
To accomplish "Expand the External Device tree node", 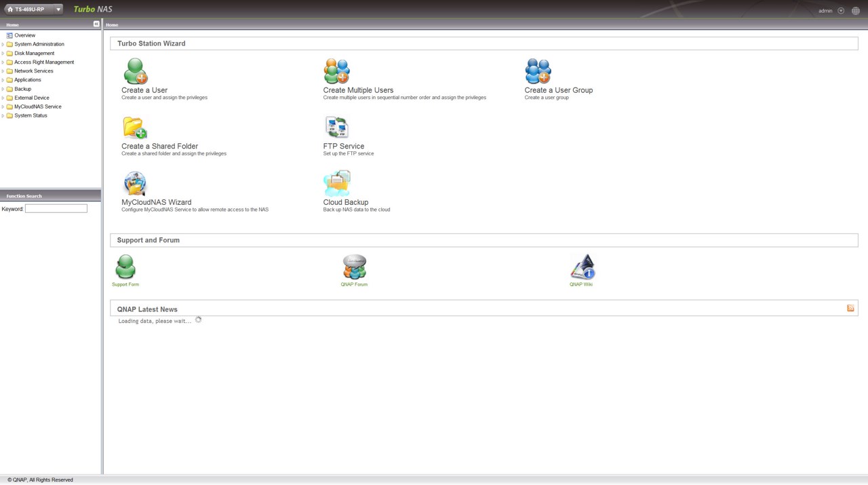I will coord(3,98).
